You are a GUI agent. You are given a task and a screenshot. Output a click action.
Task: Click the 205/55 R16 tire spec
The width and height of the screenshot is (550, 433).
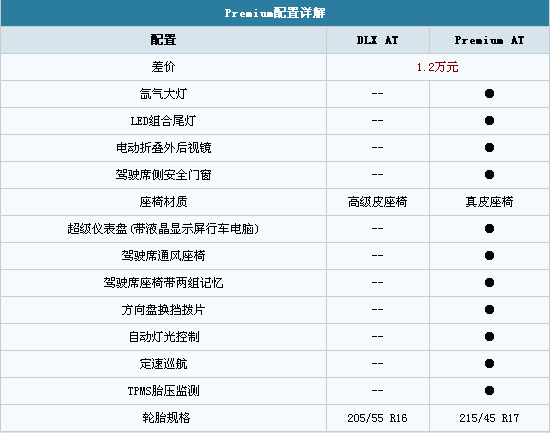coord(377,418)
